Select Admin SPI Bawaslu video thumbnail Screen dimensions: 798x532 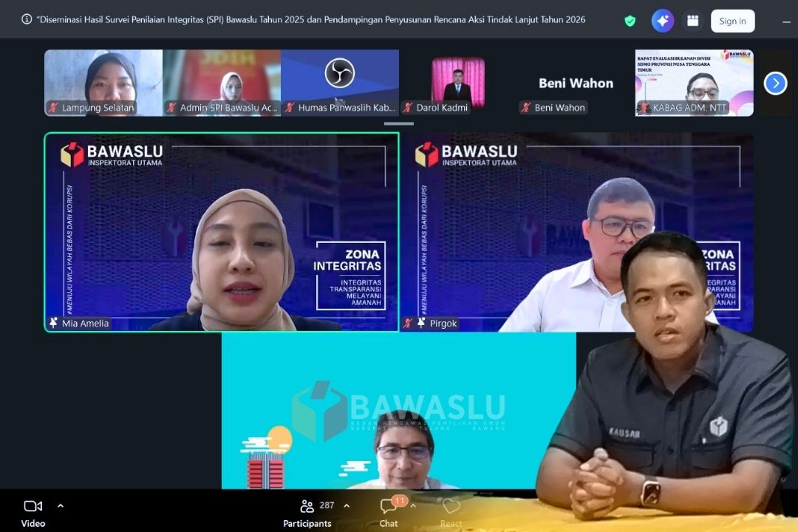coord(222,83)
